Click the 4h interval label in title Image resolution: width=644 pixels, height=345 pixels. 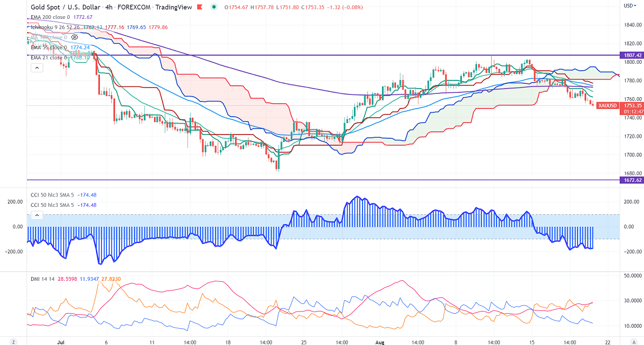(x=109, y=7)
